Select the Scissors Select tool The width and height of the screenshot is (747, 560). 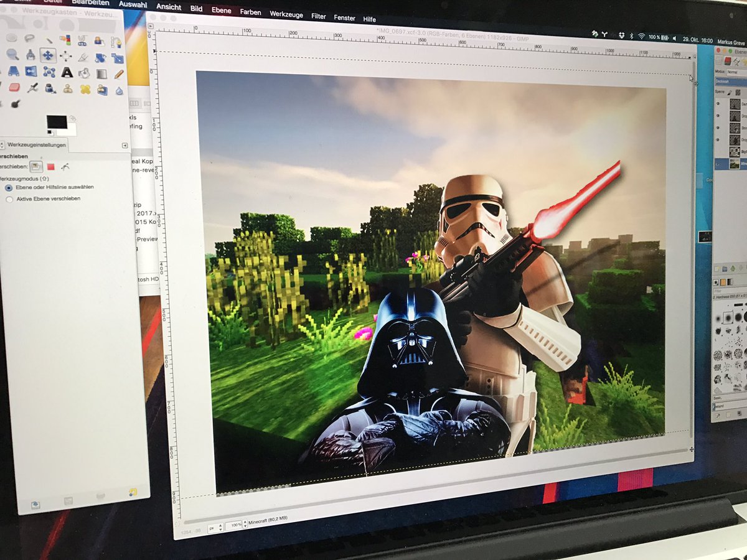pos(82,40)
